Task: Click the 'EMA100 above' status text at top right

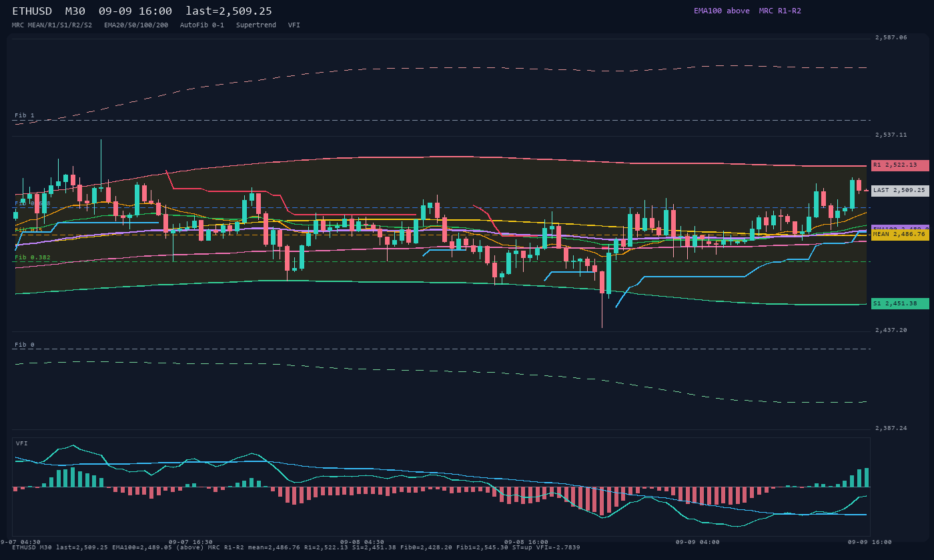Action: (722, 11)
